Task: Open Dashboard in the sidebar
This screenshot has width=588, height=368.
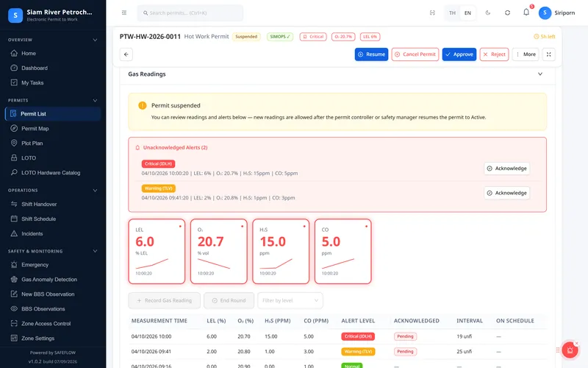Action: [52, 68]
